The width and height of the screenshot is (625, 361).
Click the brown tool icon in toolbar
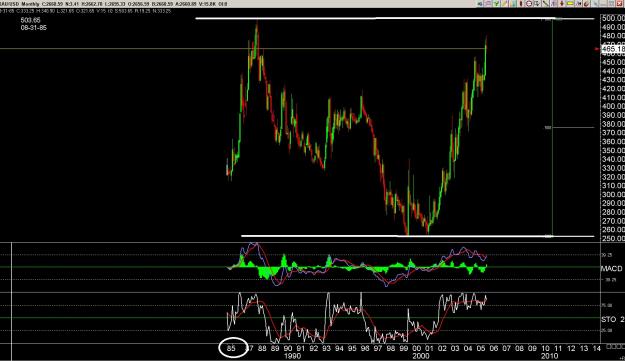pyautogui.click(x=586, y=4)
